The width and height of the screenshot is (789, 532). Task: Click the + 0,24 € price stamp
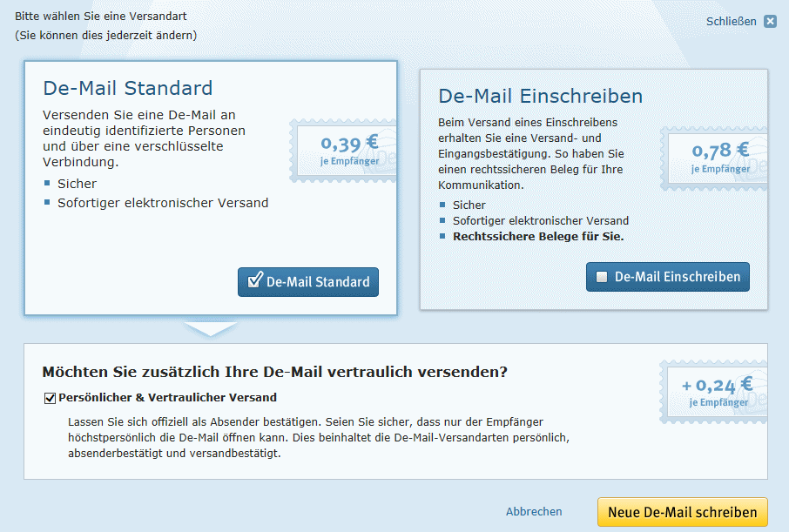(714, 392)
